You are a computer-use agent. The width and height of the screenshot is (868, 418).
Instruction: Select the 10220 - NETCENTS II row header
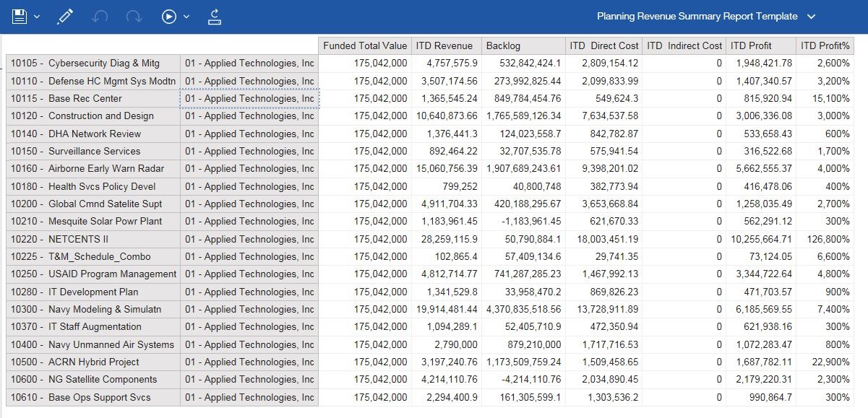(93, 239)
